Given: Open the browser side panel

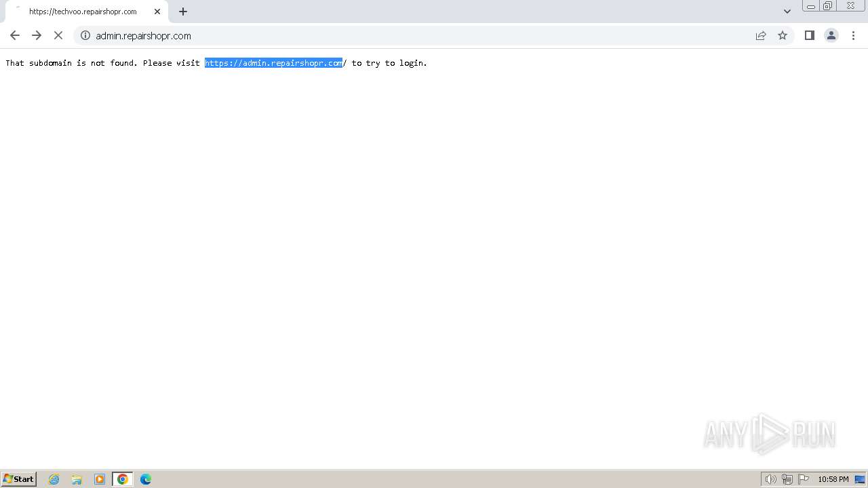Looking at the screenshot, I should (810, 35).
